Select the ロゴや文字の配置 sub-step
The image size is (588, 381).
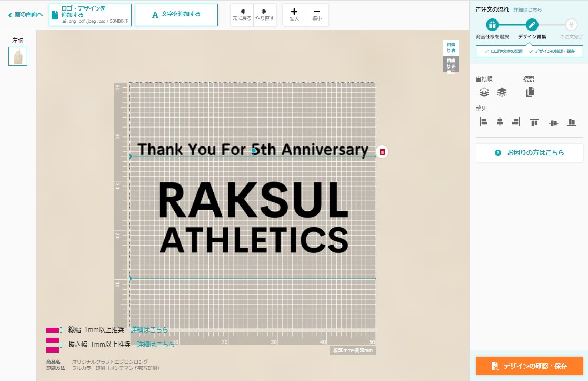tap(503, 51)
